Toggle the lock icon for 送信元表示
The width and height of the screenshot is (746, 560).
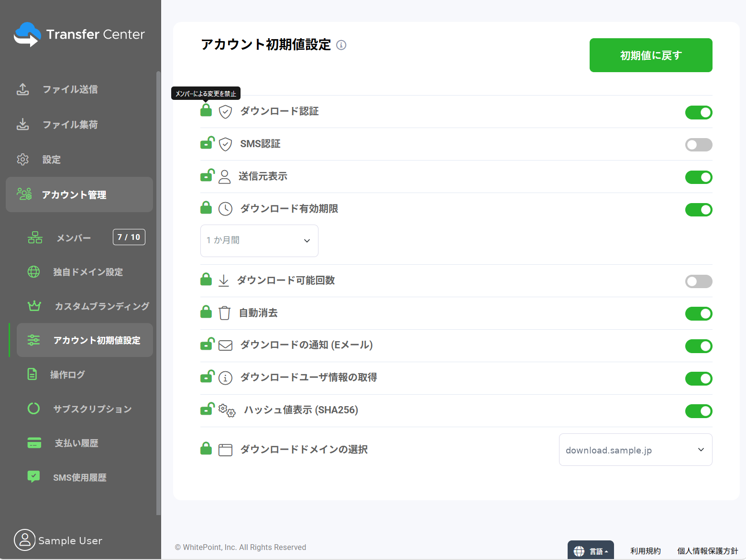(x=207, y=175)
